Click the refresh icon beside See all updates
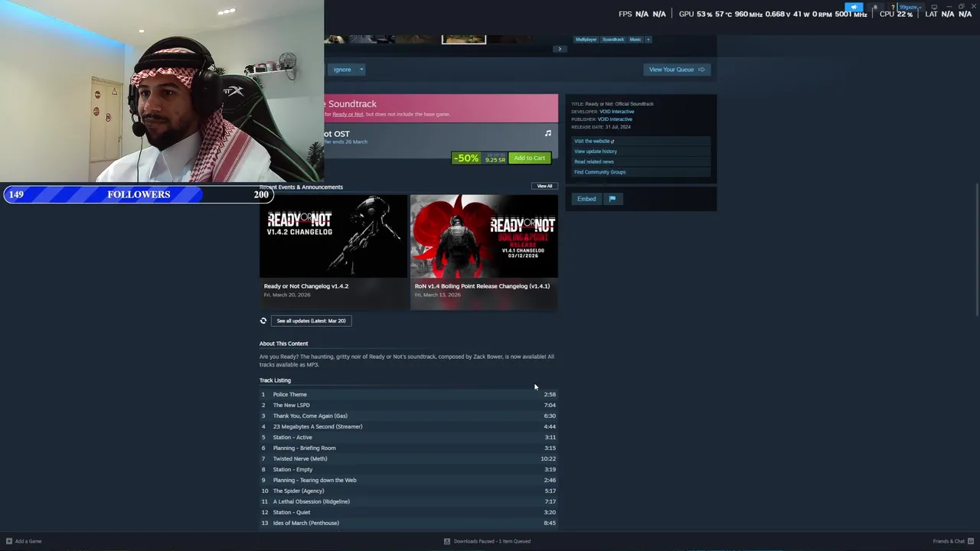The height and width of the screenshot is (551, 980). (x=263, y=321)
